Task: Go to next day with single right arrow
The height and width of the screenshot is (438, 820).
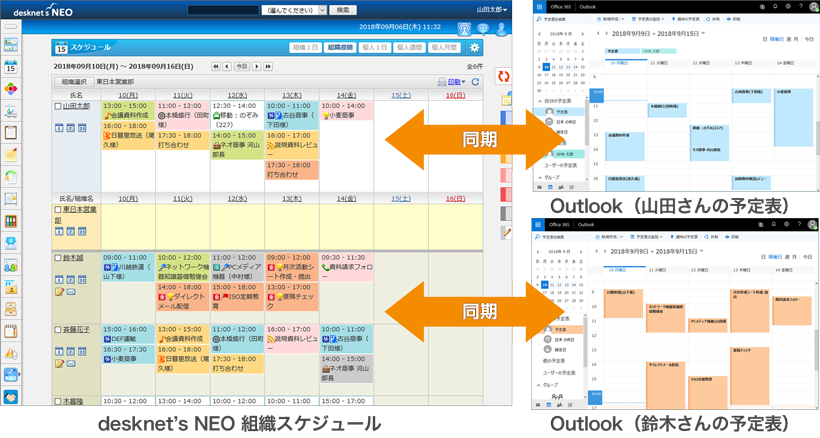Action: coord(257,66)
